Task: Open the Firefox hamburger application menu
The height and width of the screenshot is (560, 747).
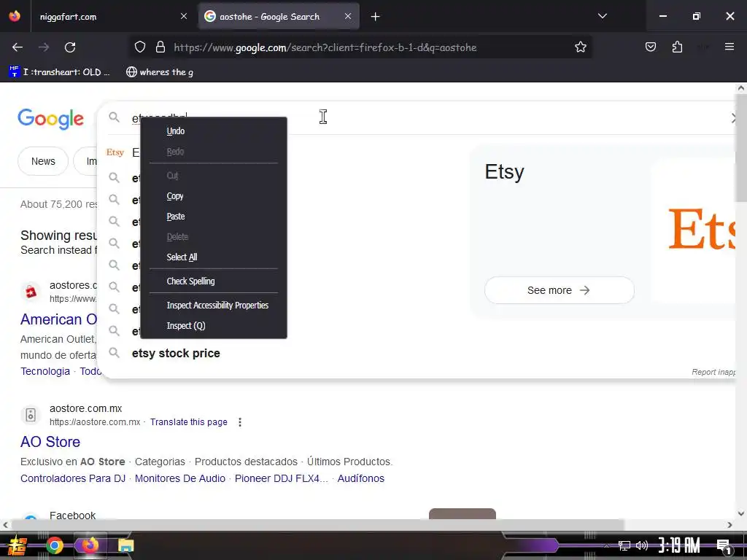Action: pyautogui.click(x=729, y=47)
